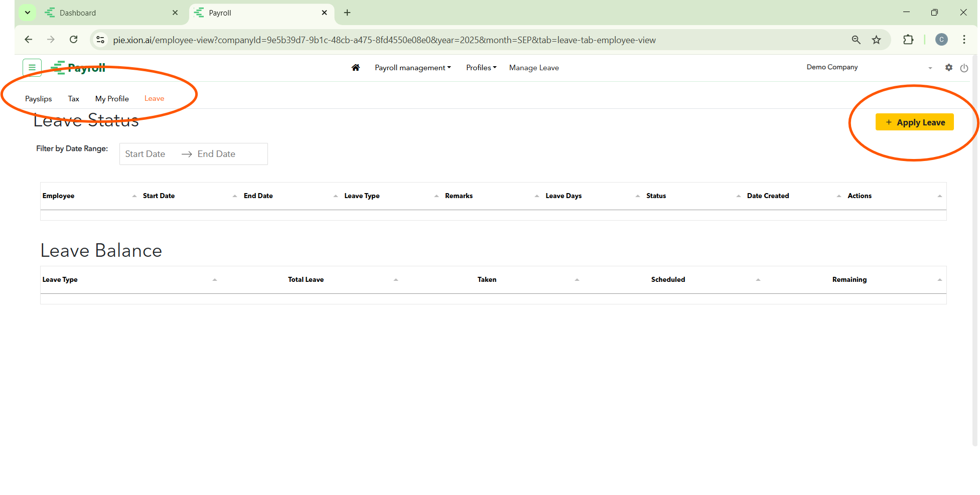The width and height of the screenshot is (980, 495).
Task: Click the Start Date filter field
Action: point(146,154)
